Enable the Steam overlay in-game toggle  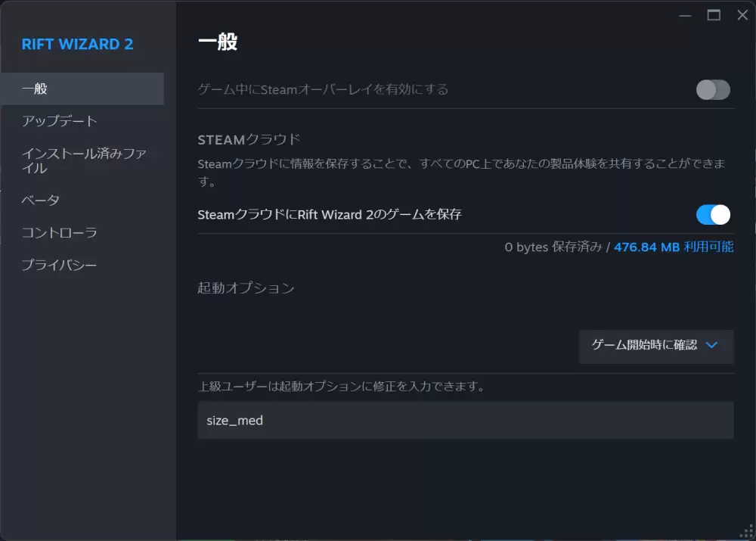point(713,89)
